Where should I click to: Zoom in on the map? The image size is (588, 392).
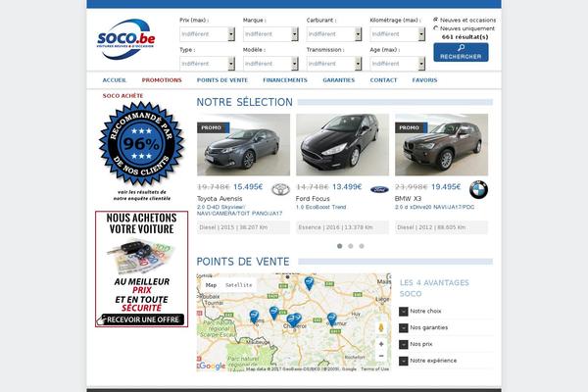point(381,344)
